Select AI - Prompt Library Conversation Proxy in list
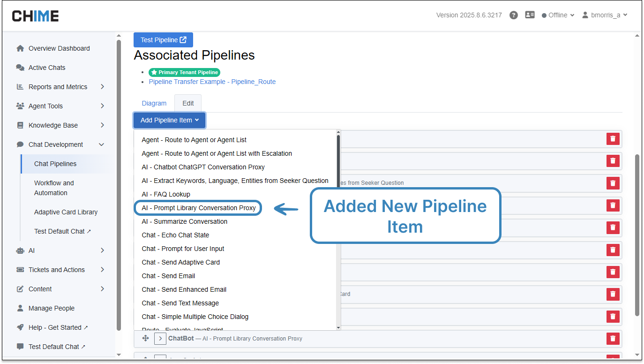This screenshot has width=644, height=364. pos(199,208)
